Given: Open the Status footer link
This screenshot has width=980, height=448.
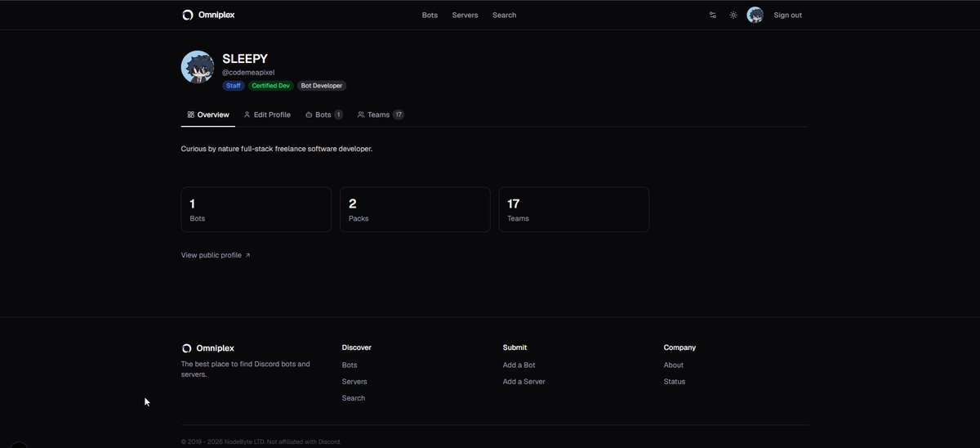Looking at the screenshot, I should pos(675,382).
